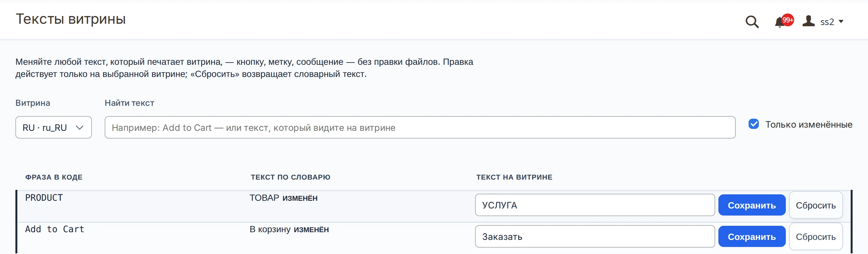868x254 pixels.
Task: Reset the Add to Cart row text
Action: (815, 236)
